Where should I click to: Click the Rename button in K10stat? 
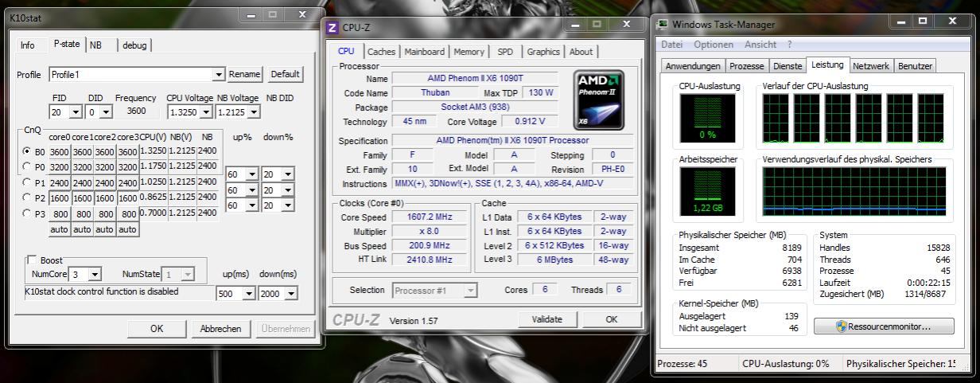pos(244,74)
